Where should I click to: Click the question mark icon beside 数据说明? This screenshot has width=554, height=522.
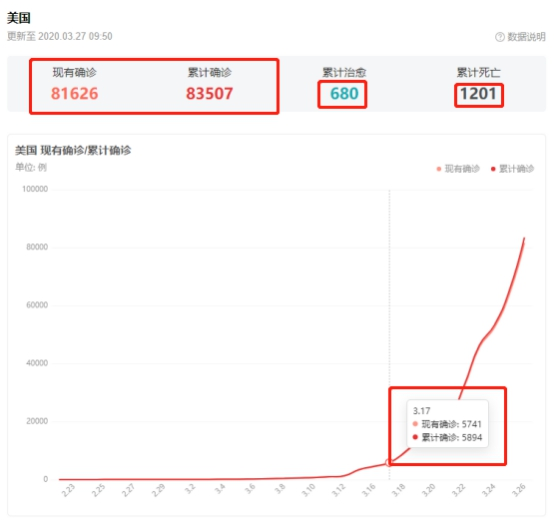pos(500,37)
